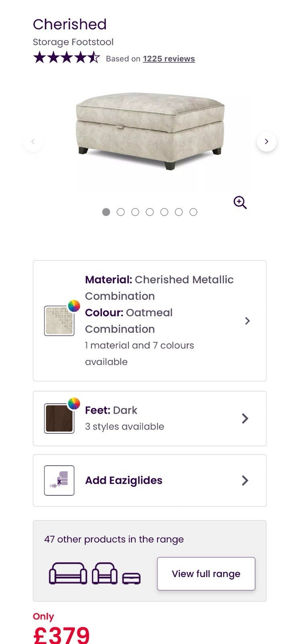Click the previous image arrow

(x=33, y=142)
